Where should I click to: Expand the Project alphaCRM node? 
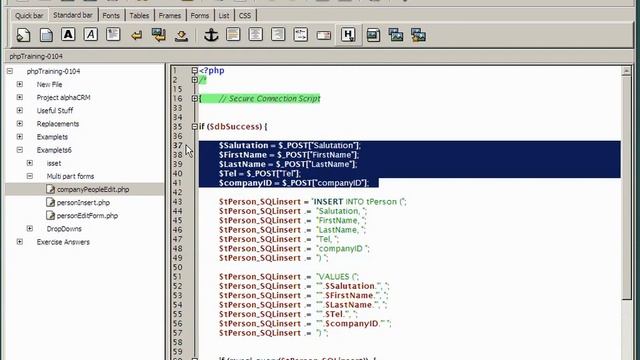point(20,97)
